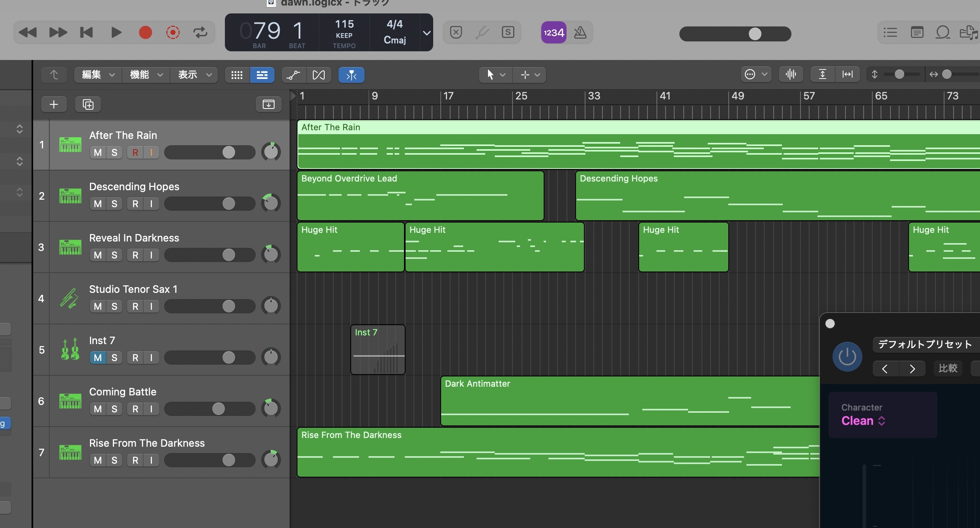Click the Coming Battle volume slider
This screenshot has height=528, width=980.
[x=218, y=409]
